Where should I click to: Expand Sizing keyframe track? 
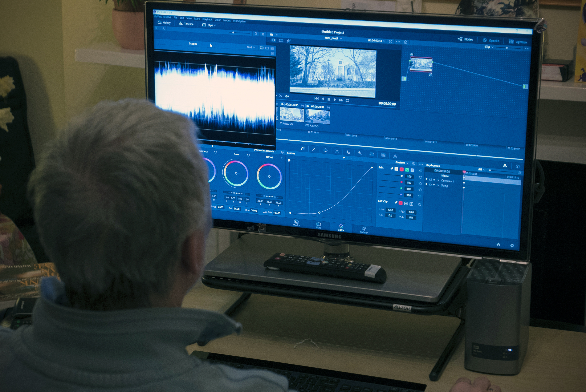point(438,185)
